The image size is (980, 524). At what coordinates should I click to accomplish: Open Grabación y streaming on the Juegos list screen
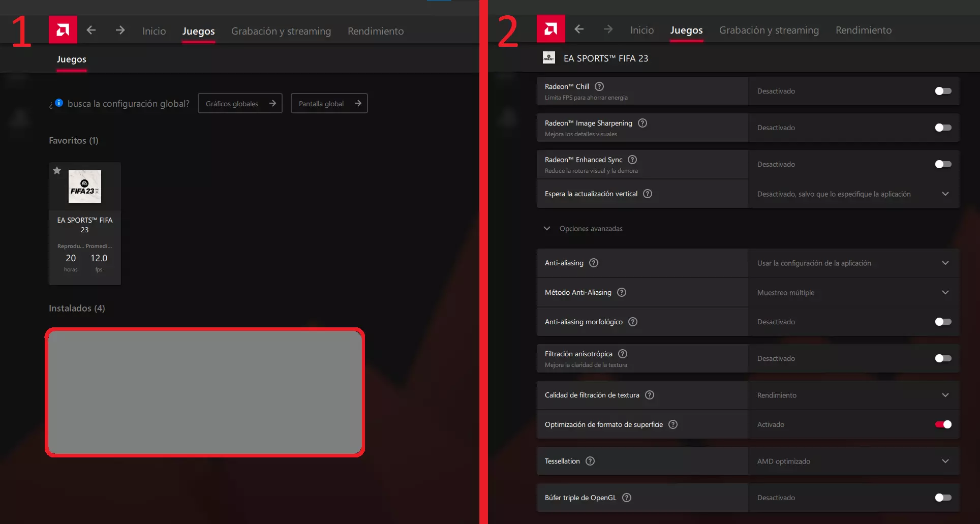point(281,31)
